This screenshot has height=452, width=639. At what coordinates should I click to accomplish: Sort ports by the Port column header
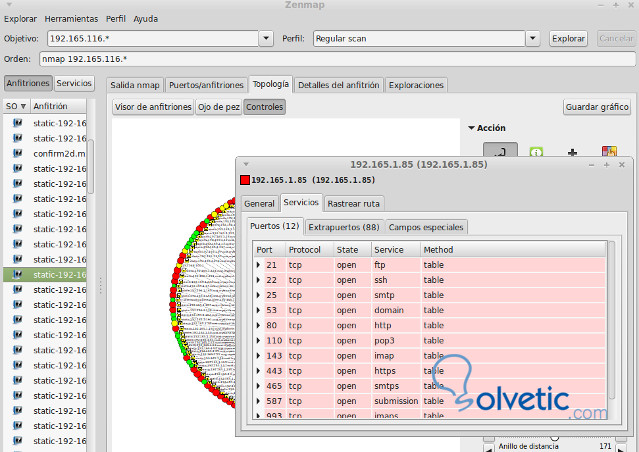point(270,249)
